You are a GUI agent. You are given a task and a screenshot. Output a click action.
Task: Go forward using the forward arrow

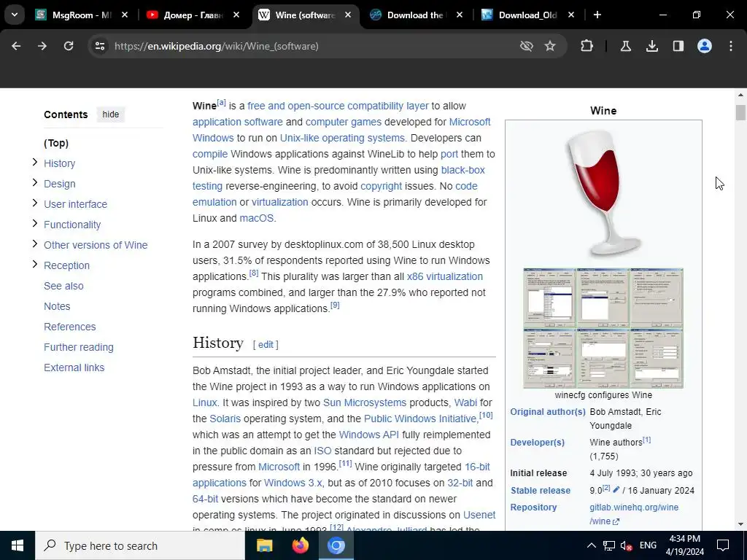(x=42, y=46)
